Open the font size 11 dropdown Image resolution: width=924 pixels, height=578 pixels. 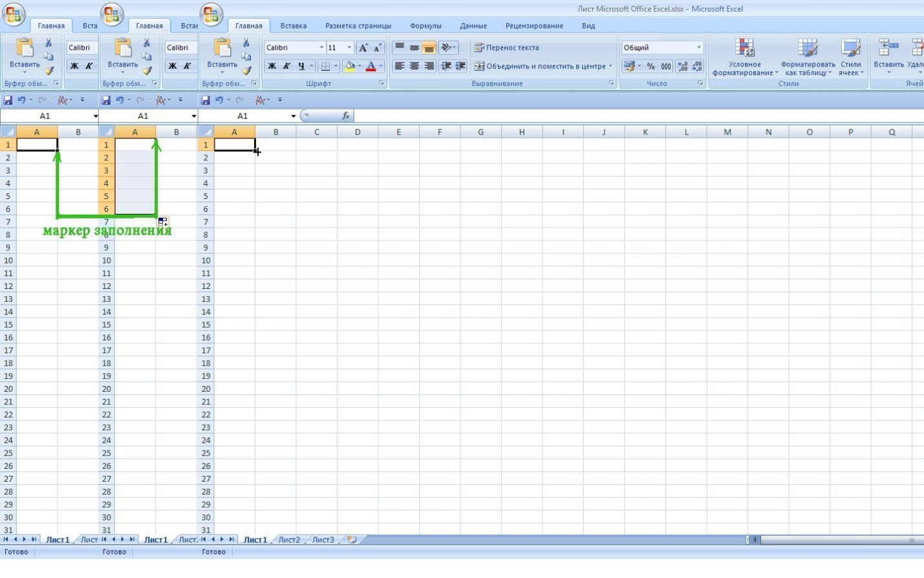(x=349, y=47)
